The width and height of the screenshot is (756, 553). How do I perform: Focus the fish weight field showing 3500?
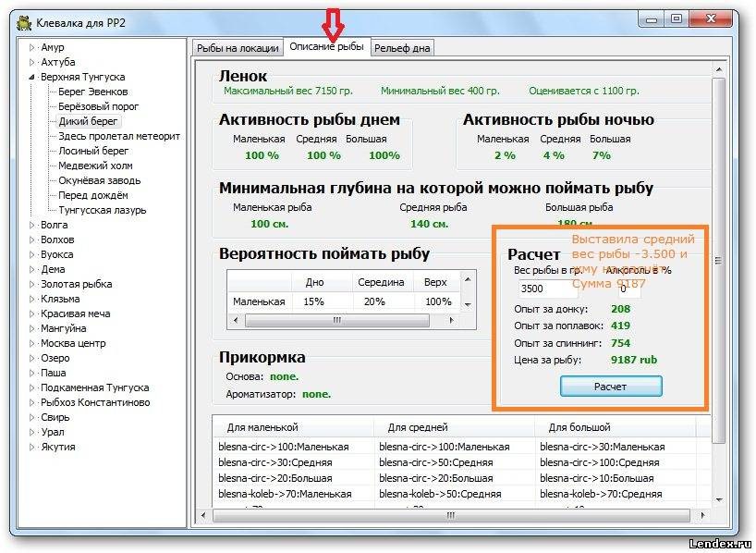(547, 289)
